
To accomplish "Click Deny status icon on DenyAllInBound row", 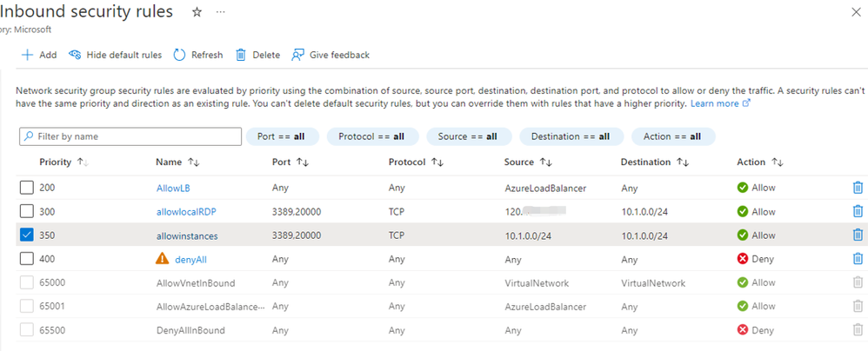I will coord(743,330).
